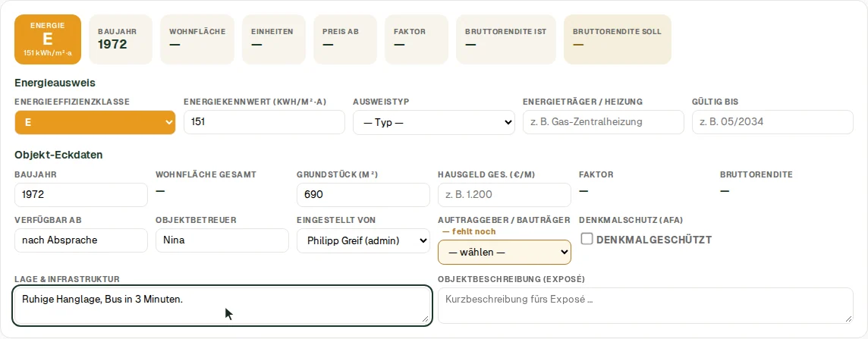Click the Baujahr 1972 summary tile
The width and height of the screenshot is (868, 339).
[121, 39]
